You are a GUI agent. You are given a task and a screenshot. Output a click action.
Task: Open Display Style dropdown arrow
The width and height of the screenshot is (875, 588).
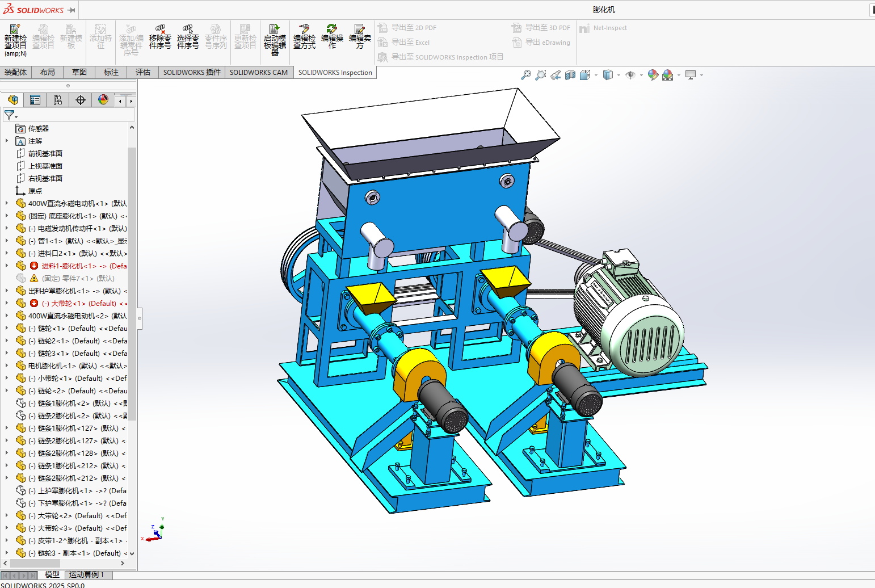619,75
